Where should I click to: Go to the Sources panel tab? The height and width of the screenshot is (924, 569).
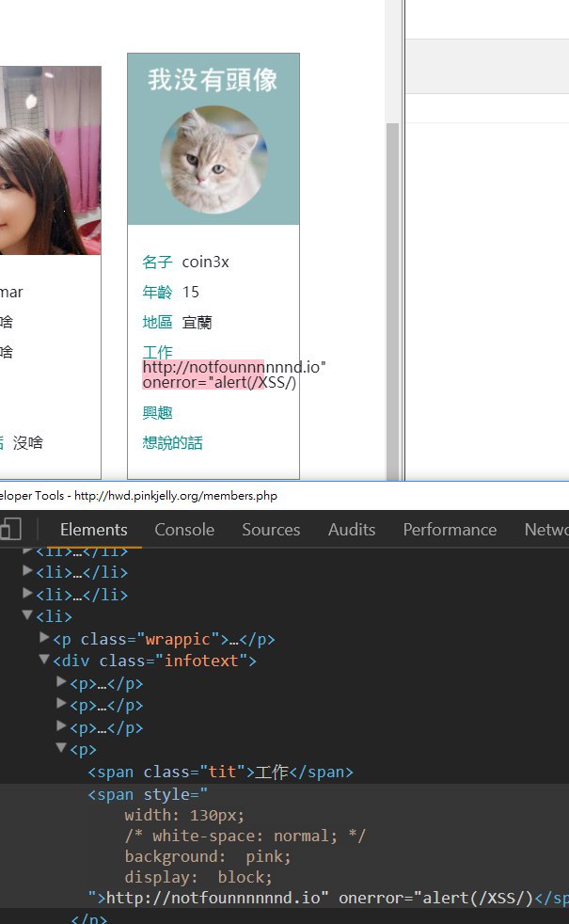click(271, 530)
